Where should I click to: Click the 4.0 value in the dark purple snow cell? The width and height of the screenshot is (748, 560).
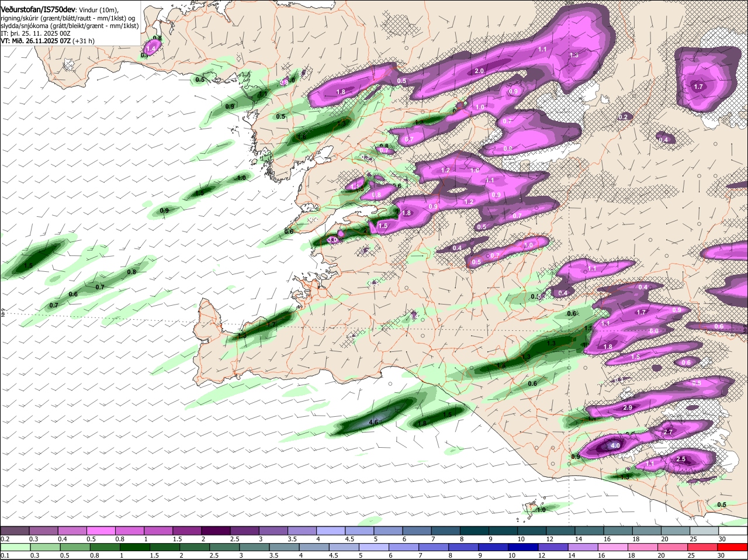tap(615, 445)
